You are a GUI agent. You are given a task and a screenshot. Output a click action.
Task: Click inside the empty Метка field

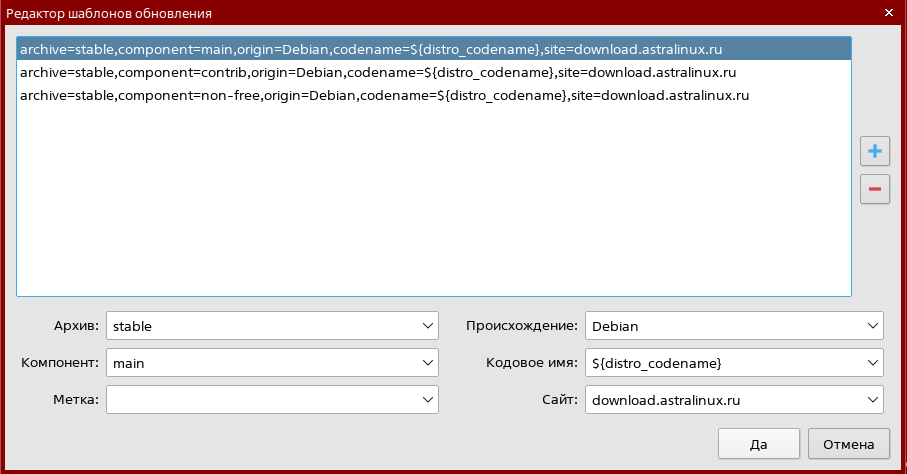(x=260, y=400)
